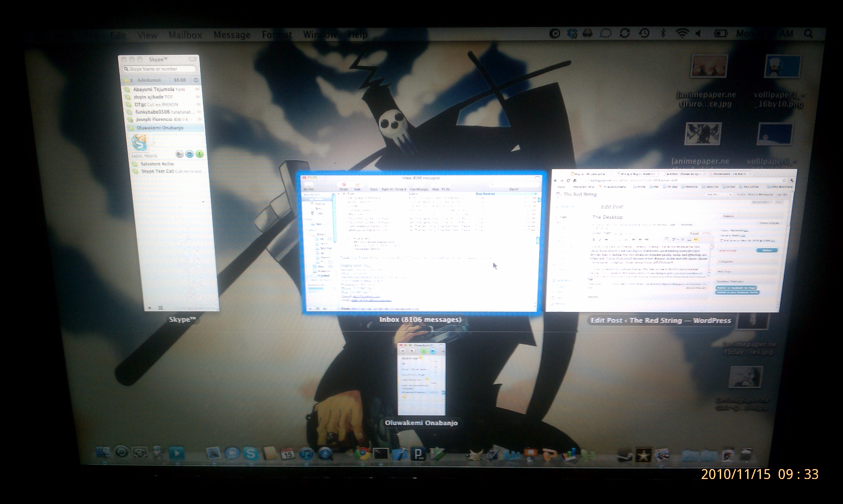Select contact Joseph Florencio in Skype
This screenshot has height=504, width=843.
point(165,120)
